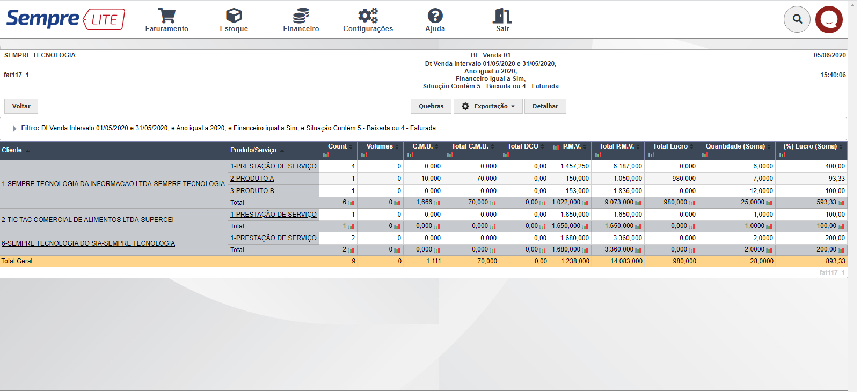Click chart icon beside Count total 6

tap(351, 203)
